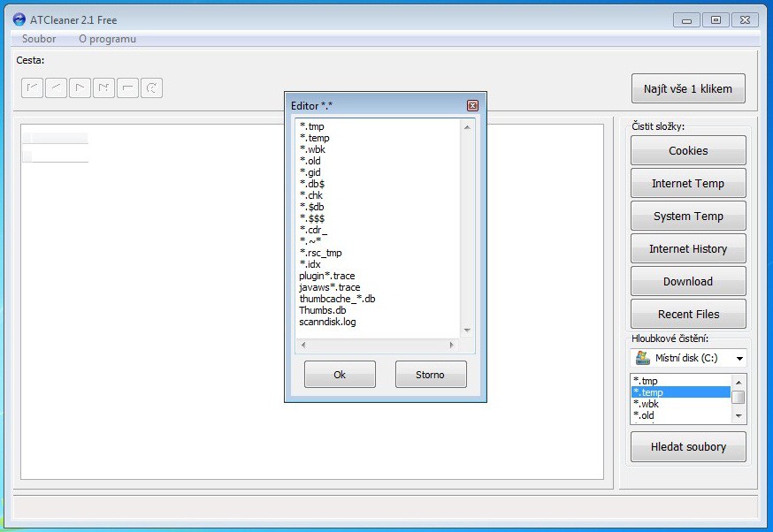Click the *.$$$ line in Editor

point(312,218)
